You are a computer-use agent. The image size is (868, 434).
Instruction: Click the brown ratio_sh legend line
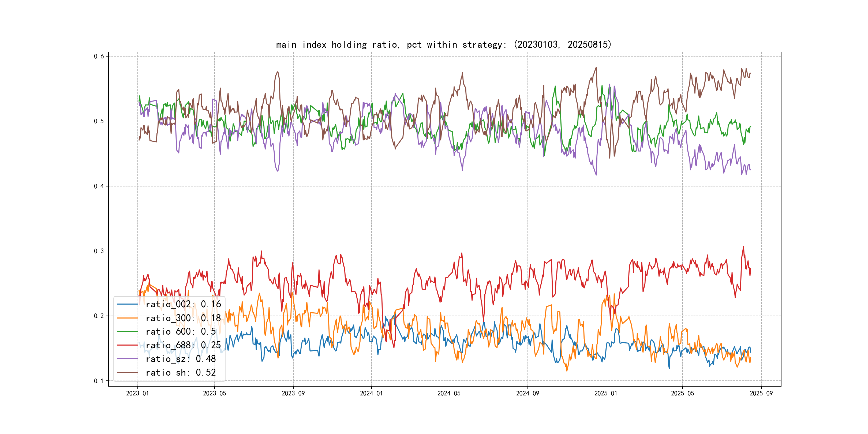[x=127, y=372]
